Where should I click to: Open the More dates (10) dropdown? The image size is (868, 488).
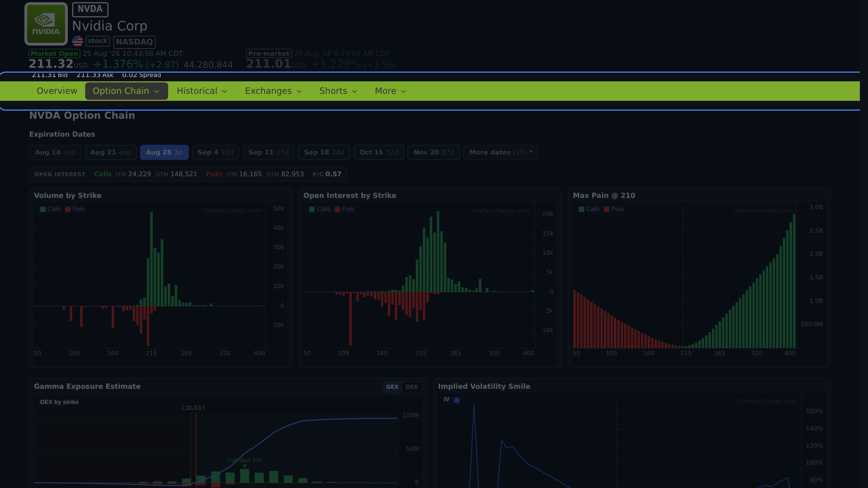(501, 152)
